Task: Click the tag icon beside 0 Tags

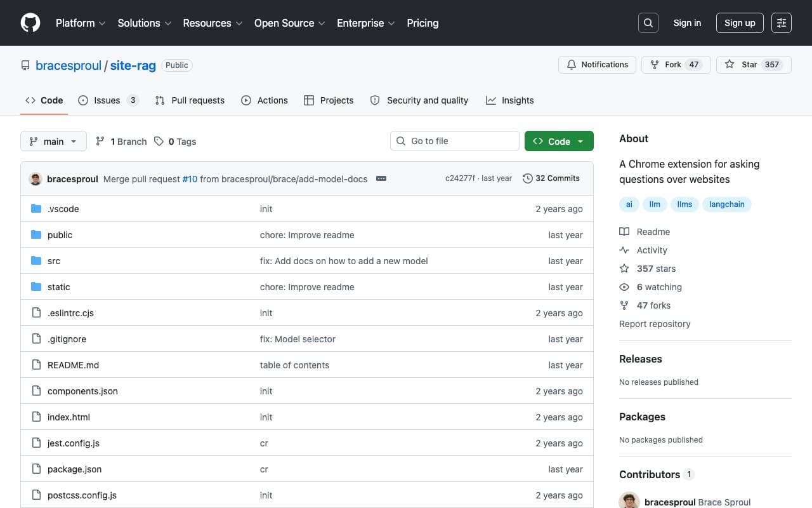Action: tap(159, 141)
